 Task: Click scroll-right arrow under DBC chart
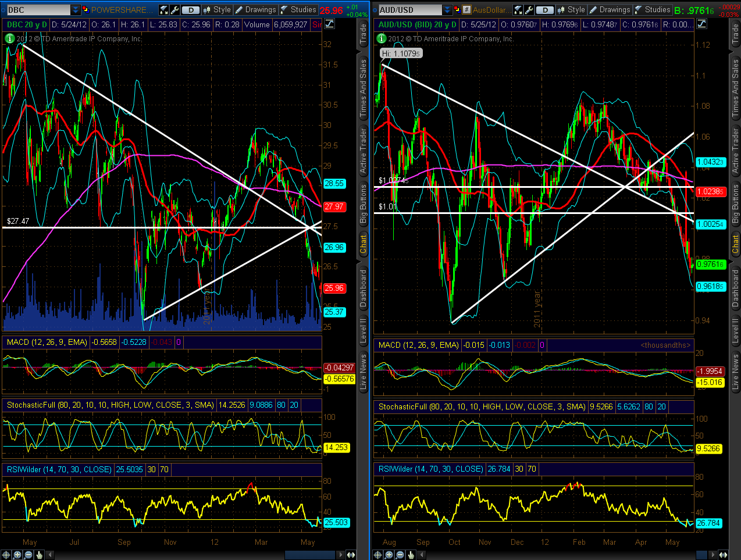point(340,555)
